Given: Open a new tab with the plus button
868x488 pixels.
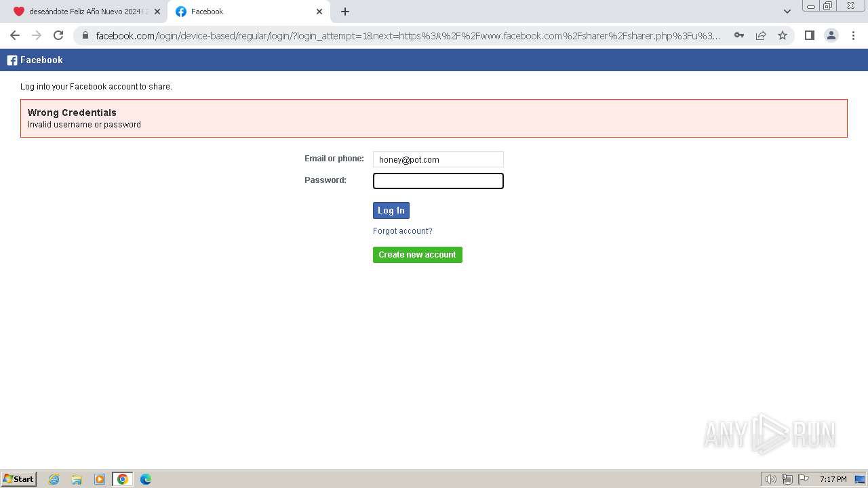Looking at the screenshot, I should click(x=345, y=12).
